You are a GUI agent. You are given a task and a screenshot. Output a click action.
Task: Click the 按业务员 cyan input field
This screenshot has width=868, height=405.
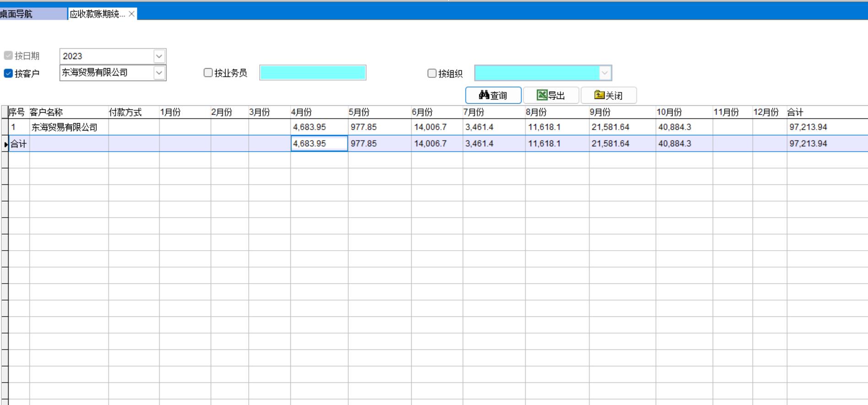coord(313,73)
